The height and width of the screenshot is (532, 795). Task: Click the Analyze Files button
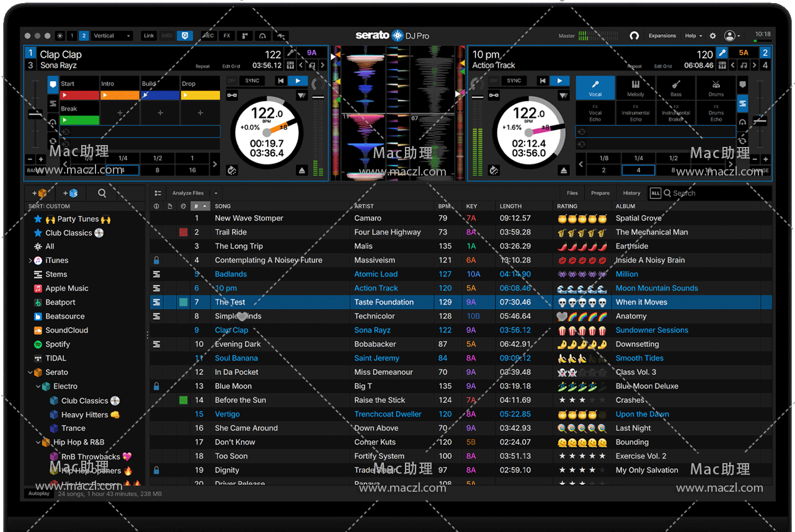pyautogui.click(x=188, y=193)
